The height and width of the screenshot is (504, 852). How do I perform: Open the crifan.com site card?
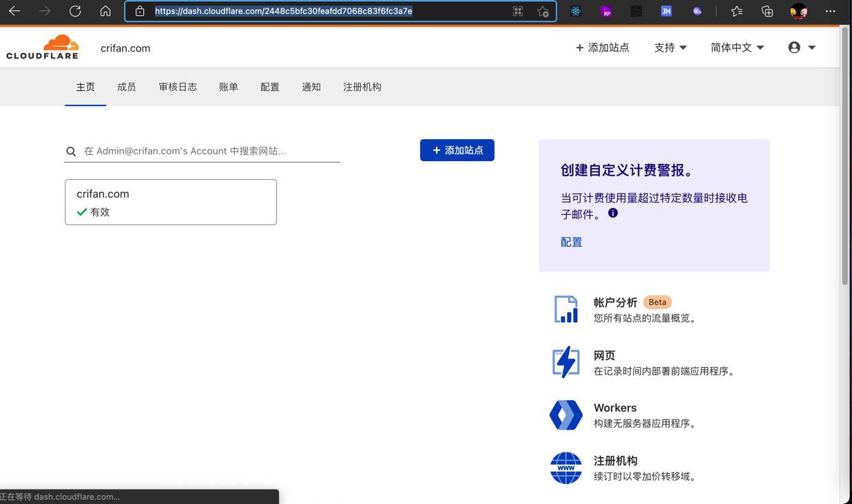(171, 202)
